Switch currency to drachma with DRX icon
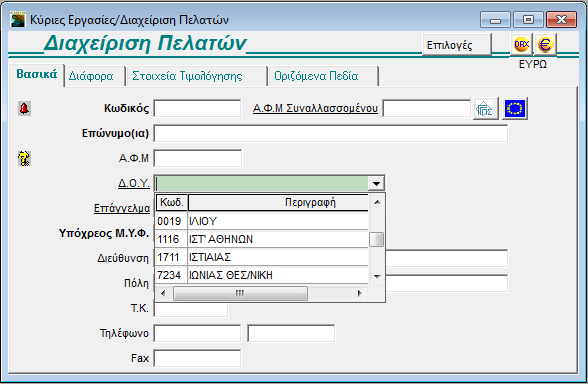 (x=521, y=45)
